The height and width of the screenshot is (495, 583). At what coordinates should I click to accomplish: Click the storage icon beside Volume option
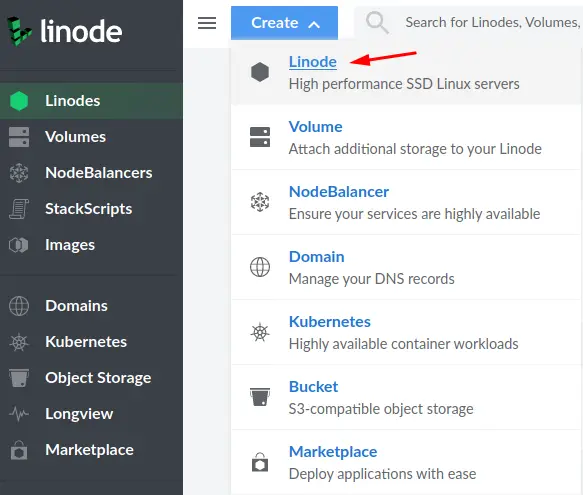(260, 137)
